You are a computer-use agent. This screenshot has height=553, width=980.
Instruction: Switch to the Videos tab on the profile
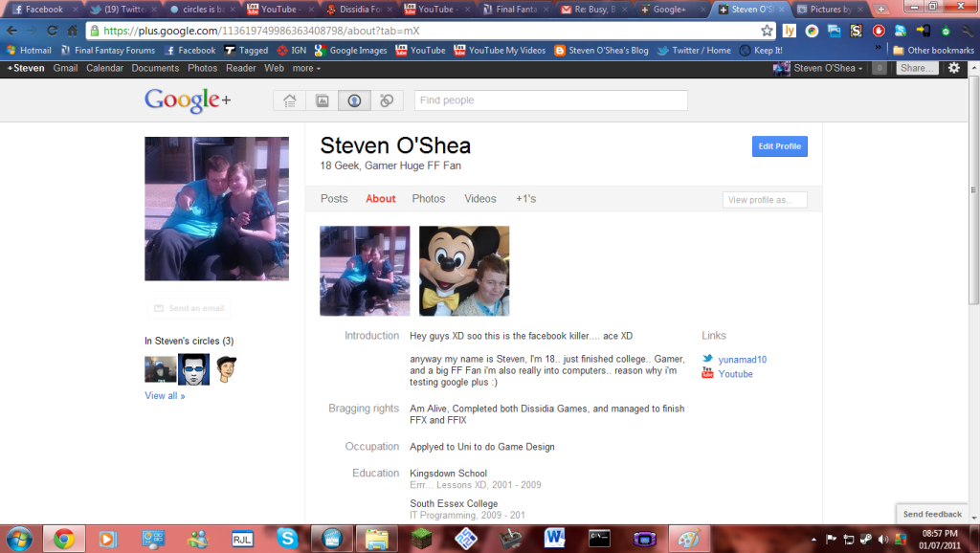[x=479, y=198]
